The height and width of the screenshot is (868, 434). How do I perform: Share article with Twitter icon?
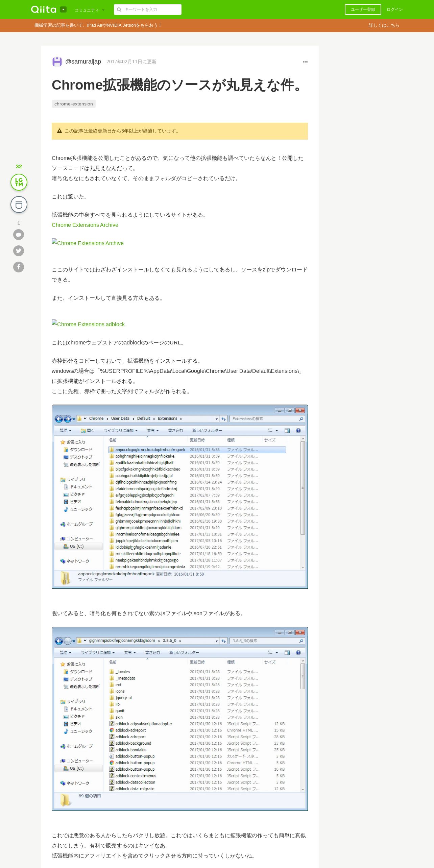tap(19, 251)
